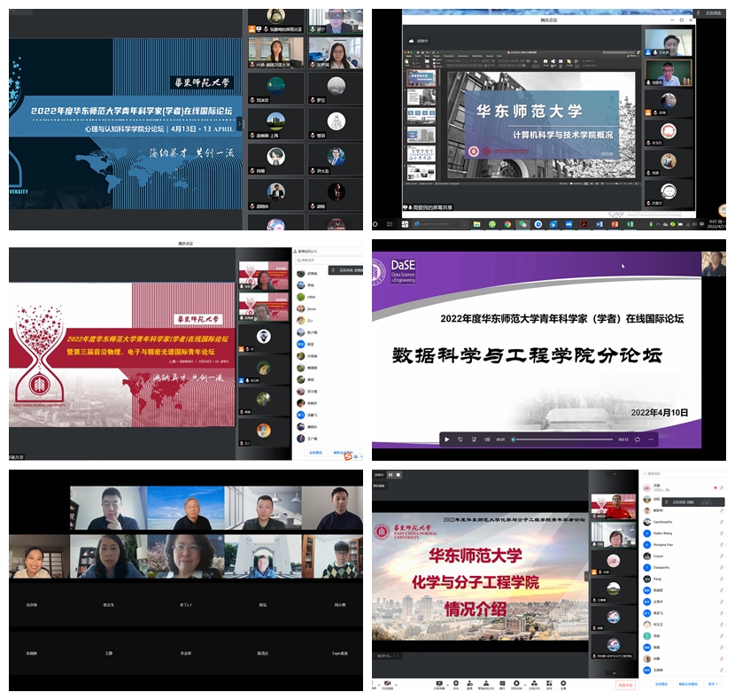Viewport: 735px width, 700px height.
Task: Open the Animations tab in the shared PowerPoint
Action: (464, 56)
